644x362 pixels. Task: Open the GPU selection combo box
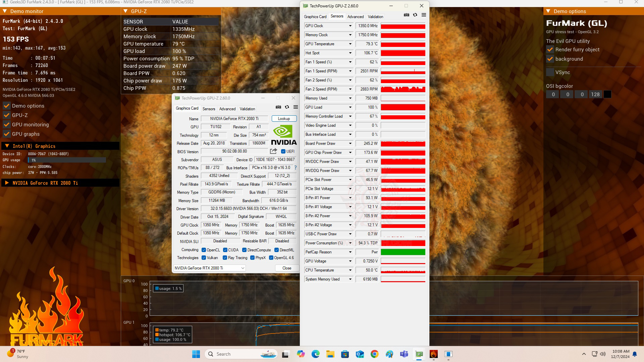click(x=210, y=268)
